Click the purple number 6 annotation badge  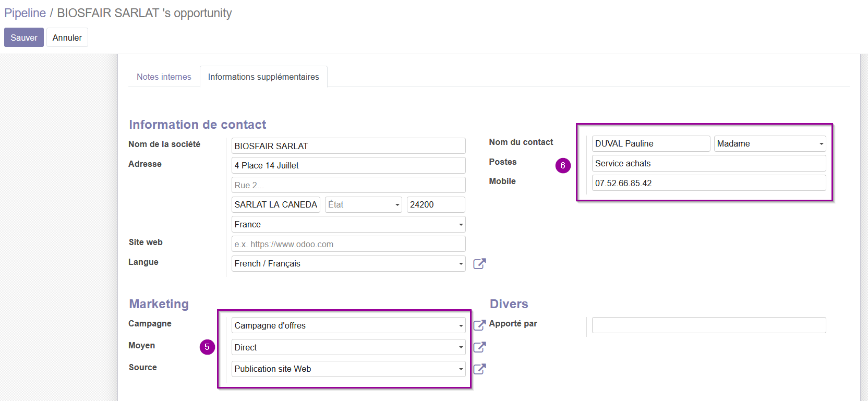(563, 165)
